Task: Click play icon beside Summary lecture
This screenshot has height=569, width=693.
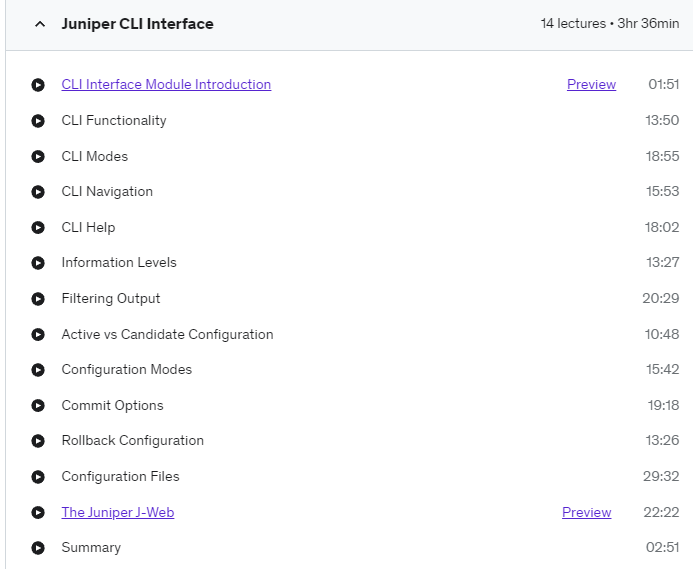Action: click(38, 548)
